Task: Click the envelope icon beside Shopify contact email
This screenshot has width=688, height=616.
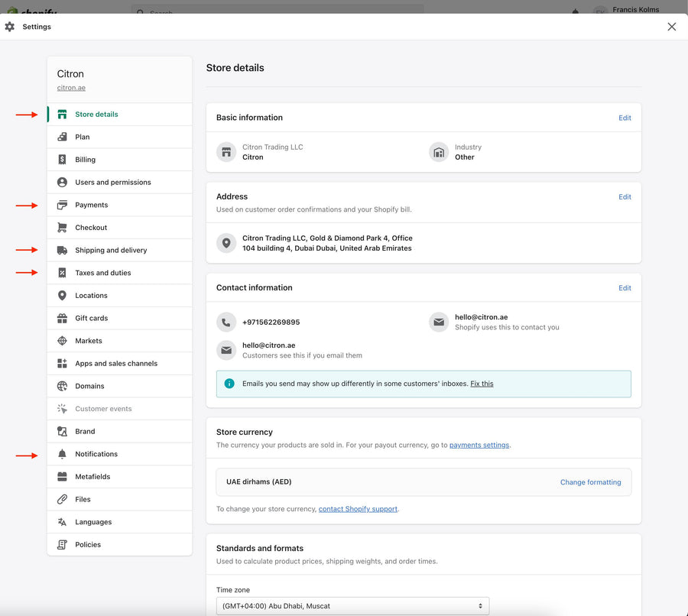Action: tap(439, 323)
